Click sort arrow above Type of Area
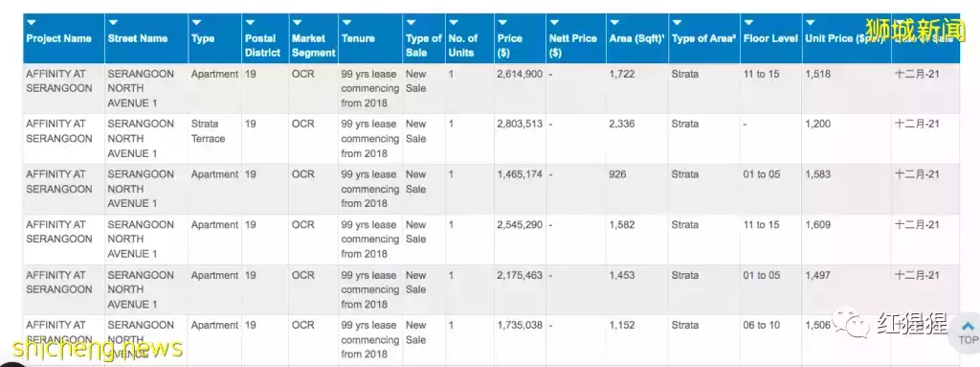Viewport: 980px width, 367px height. [x=677, y=23]
